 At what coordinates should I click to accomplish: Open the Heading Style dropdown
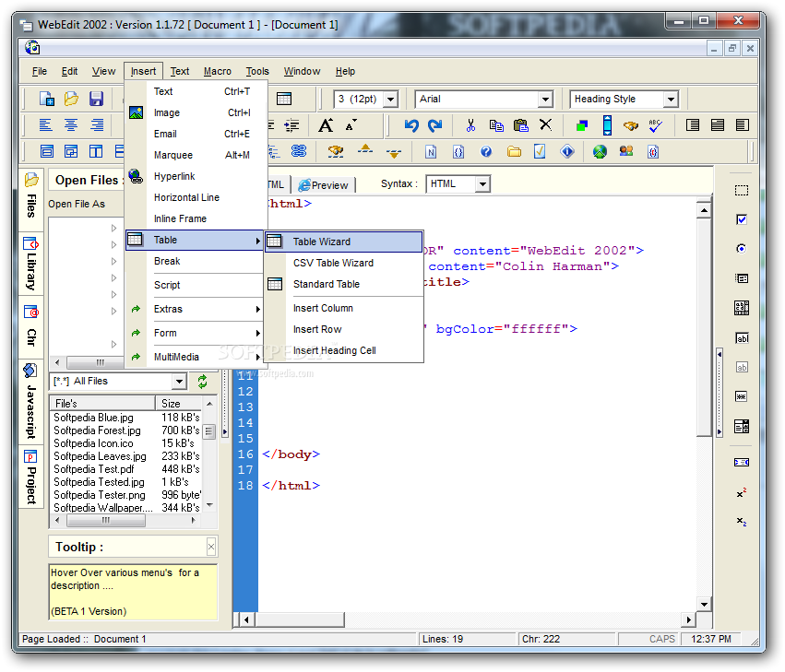[x=671, y=99]
